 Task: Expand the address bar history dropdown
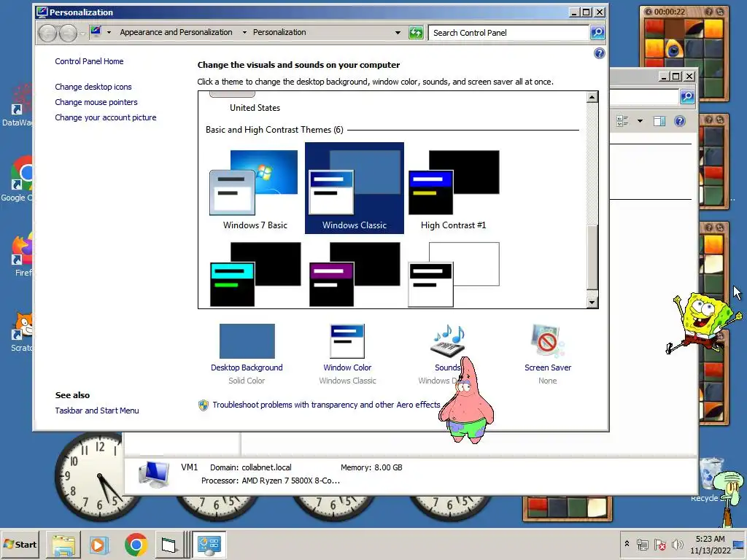[x=398, y=32]
